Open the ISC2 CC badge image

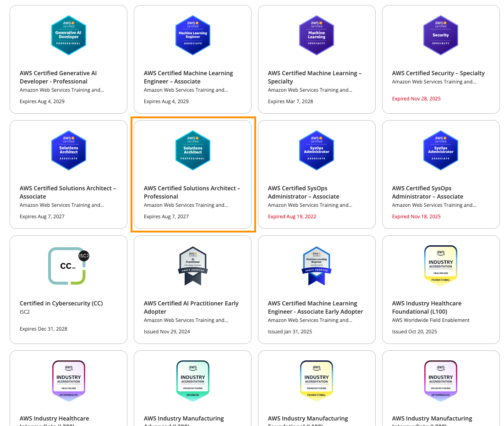click(68, 266)
